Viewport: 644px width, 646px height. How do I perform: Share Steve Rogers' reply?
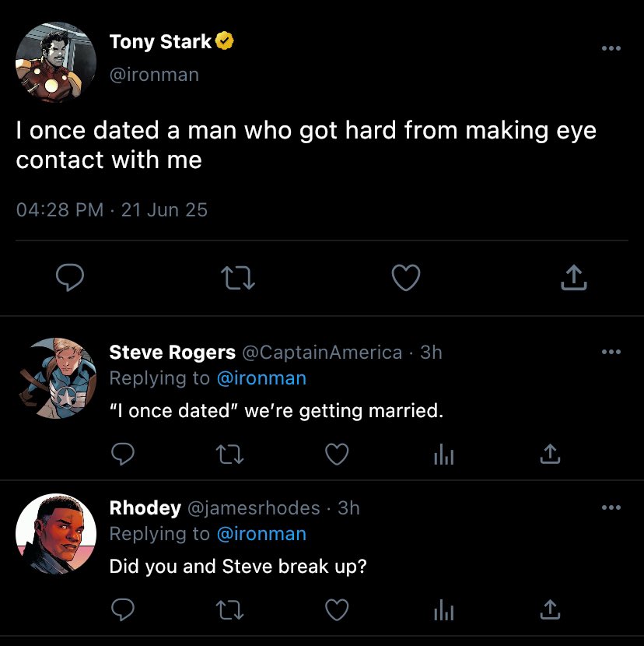click(x=550, y=455)
